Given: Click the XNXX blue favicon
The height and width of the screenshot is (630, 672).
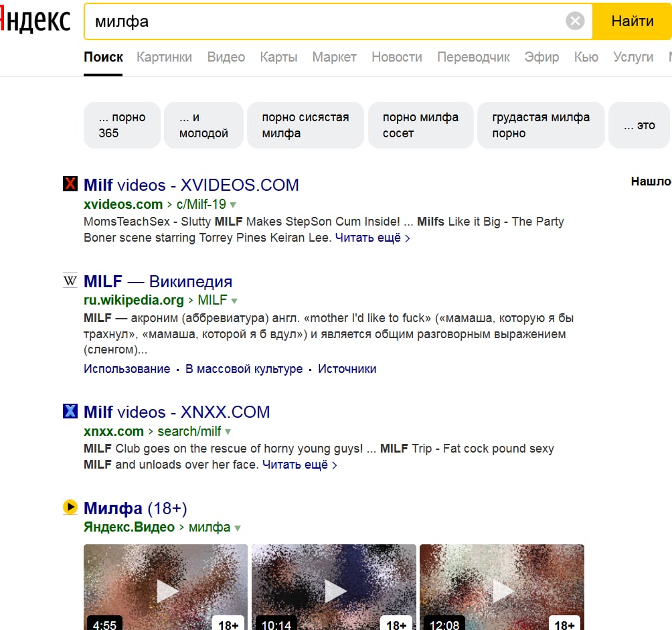Looking at the screenshot, I should 70,411.
